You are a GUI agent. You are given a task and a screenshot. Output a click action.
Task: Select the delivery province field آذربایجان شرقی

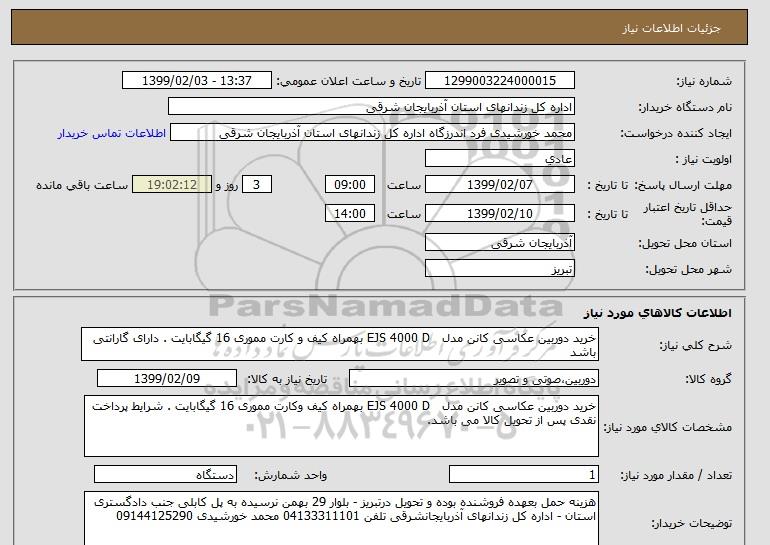coord(499,243)
